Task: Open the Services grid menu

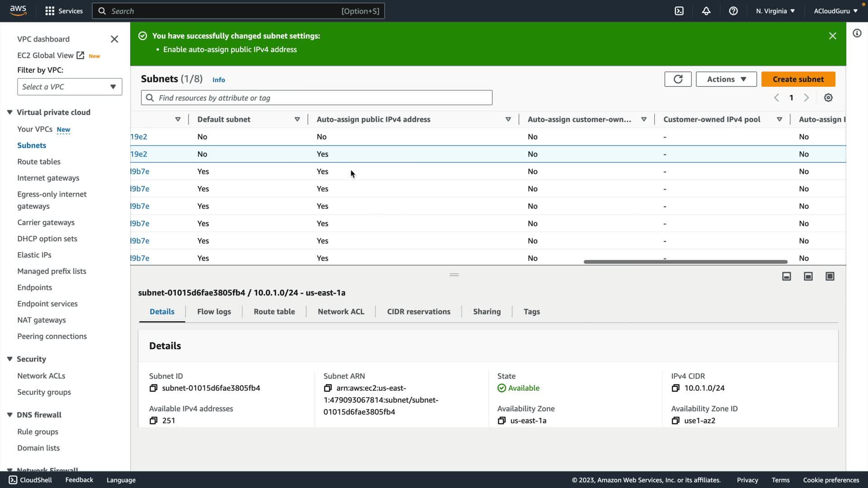Action: pos(50,11)
